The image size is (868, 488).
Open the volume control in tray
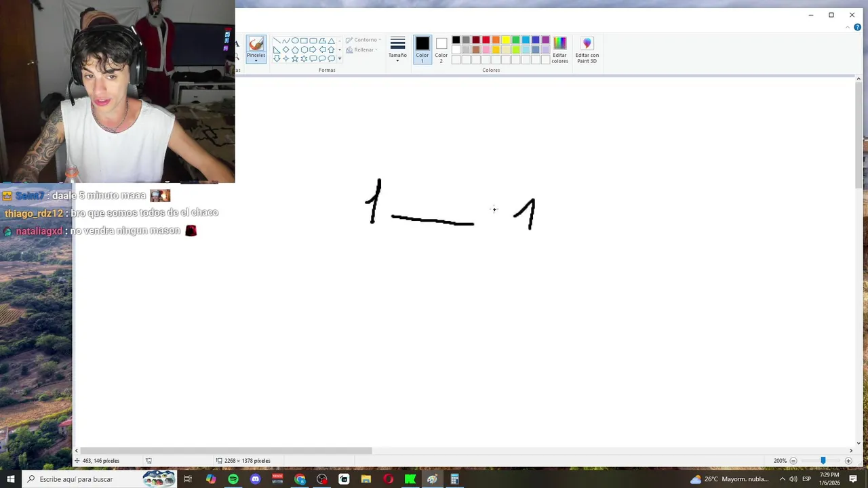pos(793,479)
